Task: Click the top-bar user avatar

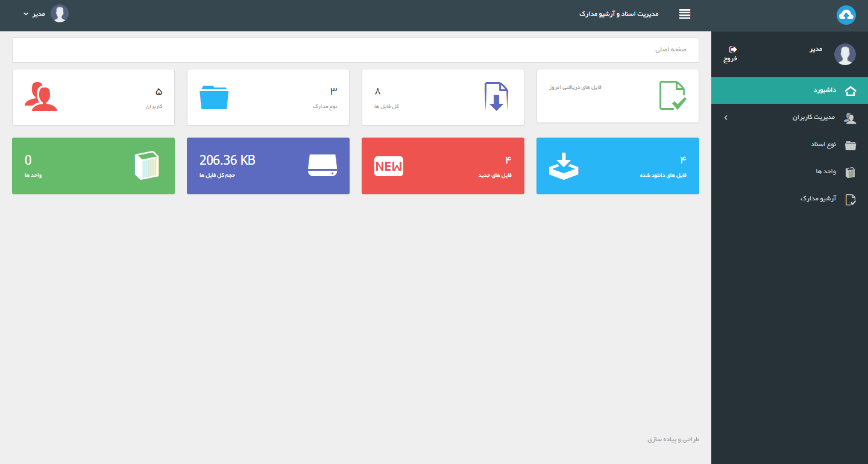Action: pyautogui.click(x=60, y=13)
